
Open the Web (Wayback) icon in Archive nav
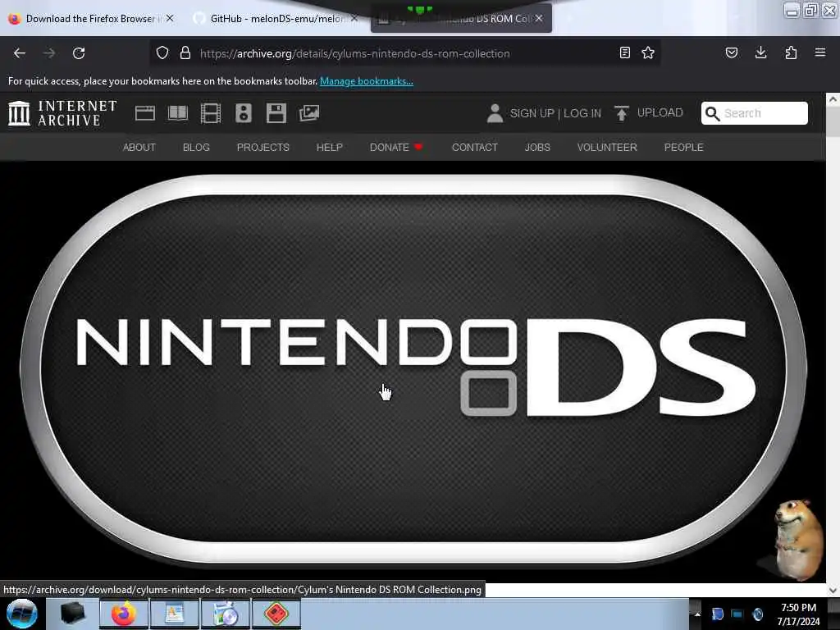(x=145, y=113)
